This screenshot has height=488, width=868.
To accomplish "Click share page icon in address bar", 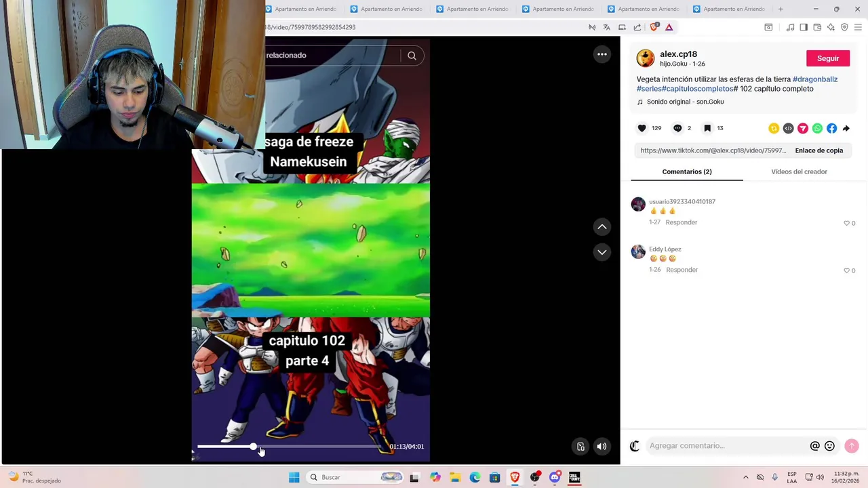I will click(x=637, y=27).
